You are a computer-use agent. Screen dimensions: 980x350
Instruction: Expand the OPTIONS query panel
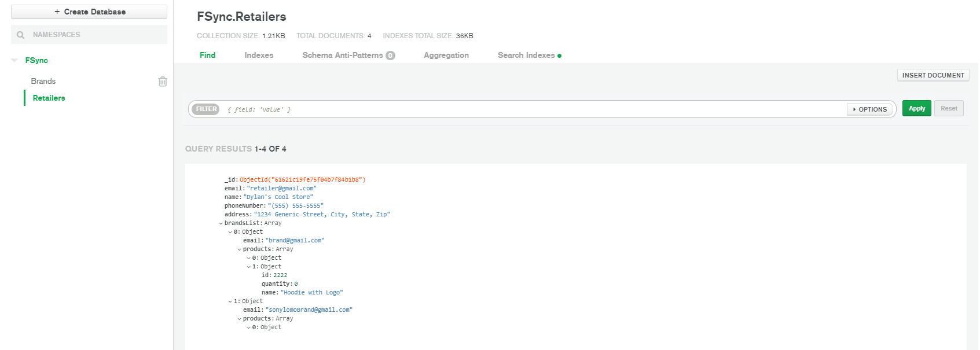[870, 109]
